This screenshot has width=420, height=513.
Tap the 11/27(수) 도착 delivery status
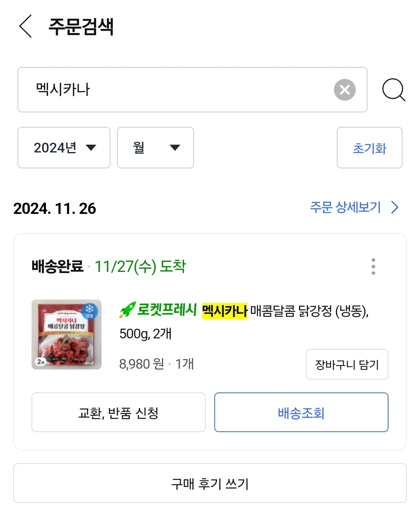(x=140, y=267)
